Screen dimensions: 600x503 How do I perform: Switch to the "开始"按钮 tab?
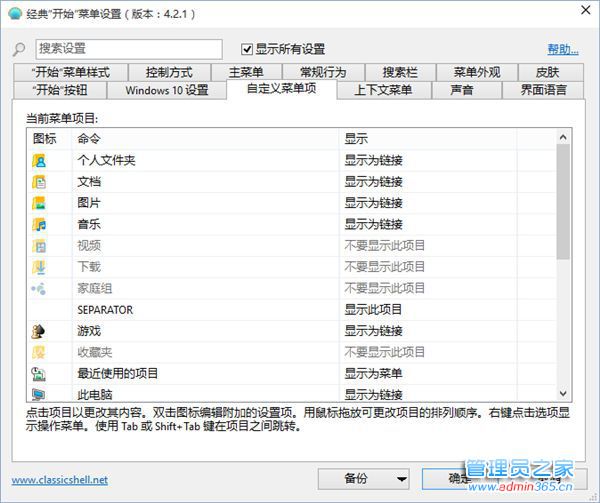tap(60, 90)
